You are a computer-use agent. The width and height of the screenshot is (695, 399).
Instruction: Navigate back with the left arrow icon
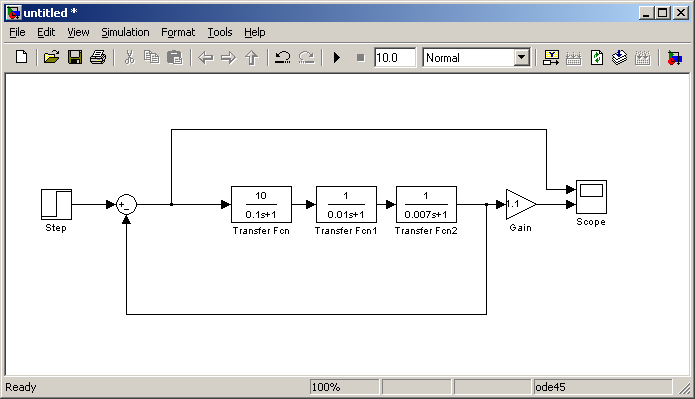tap(206, 58)
